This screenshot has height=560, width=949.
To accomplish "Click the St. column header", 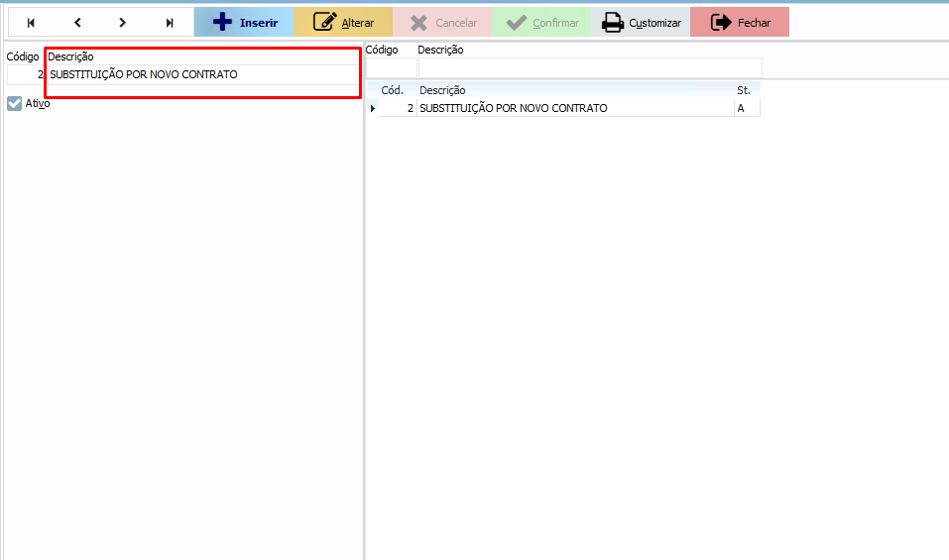I will tap(745, 90).
